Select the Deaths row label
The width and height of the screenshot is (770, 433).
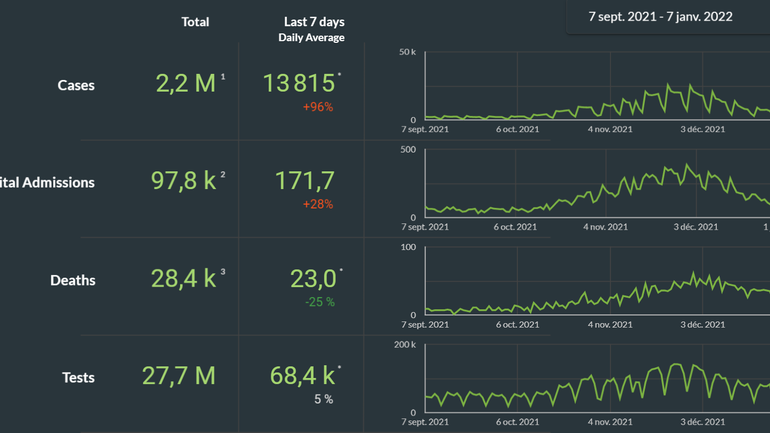tap(73, 281)
